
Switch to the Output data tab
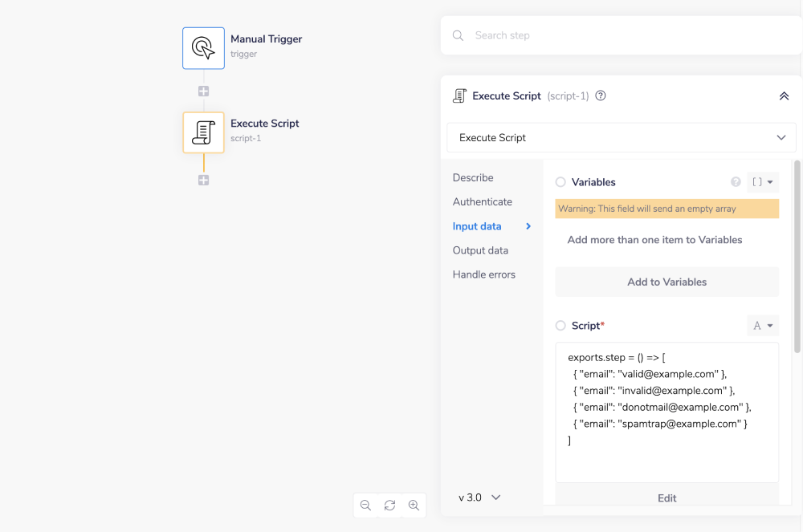(x=480, y=250)
